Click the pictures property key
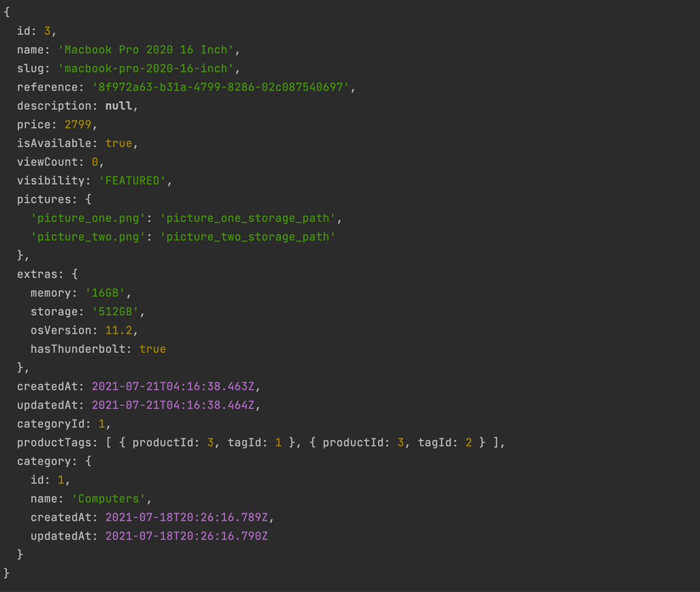Image resolution: width=700 pixels, height=592 pixels. click(43, 199)
